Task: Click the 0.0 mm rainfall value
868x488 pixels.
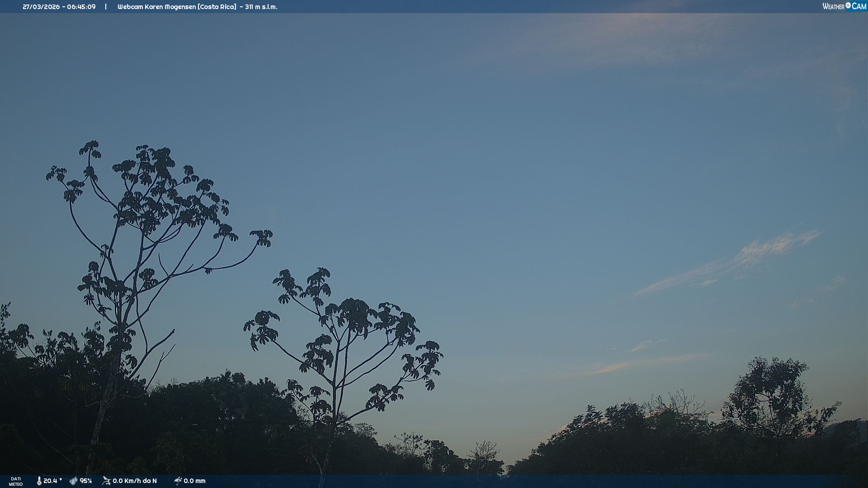Action: pos(194,481)
